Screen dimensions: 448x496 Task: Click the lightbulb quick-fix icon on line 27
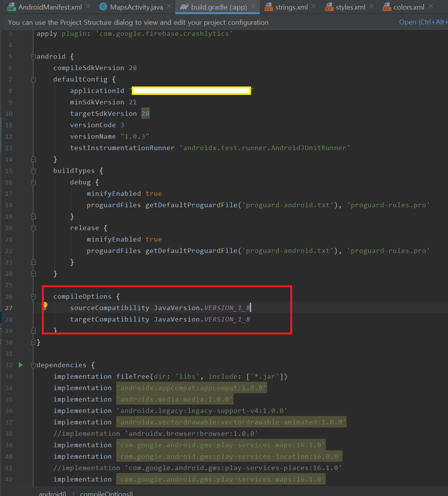tap(45, 305)
